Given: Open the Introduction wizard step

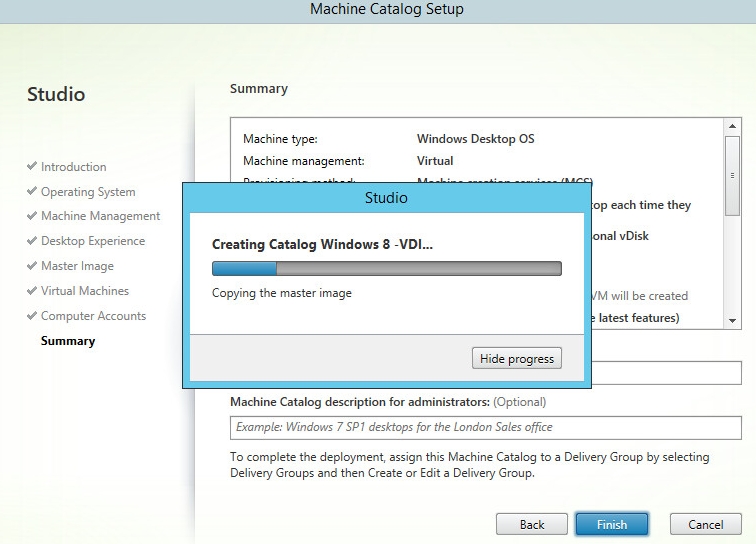Looking at the screenshot, I should coord(73,167).
